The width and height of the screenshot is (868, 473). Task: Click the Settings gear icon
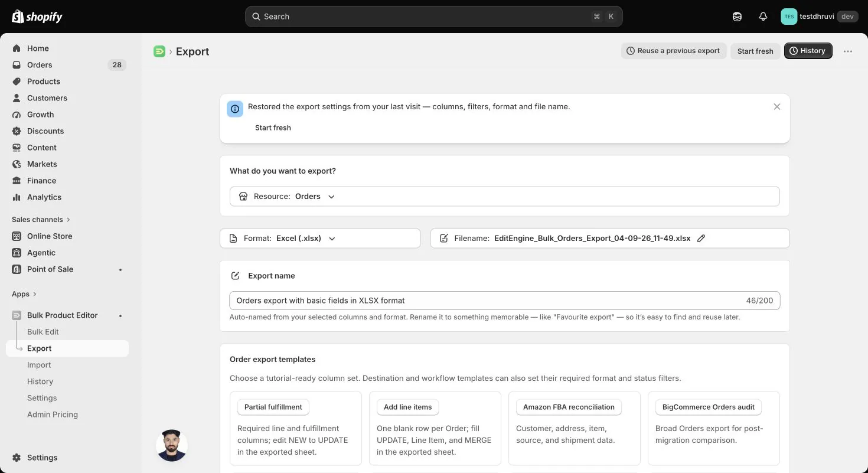point(17,458)
